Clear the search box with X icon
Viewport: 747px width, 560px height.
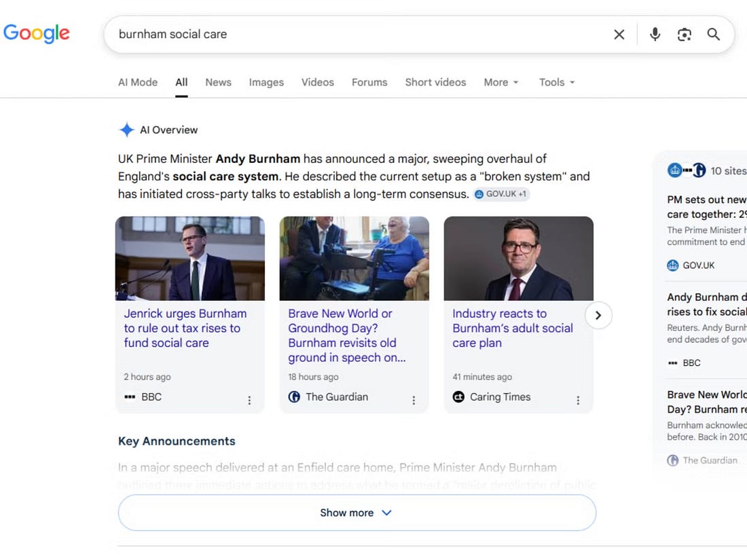click(x=619, y=35)
